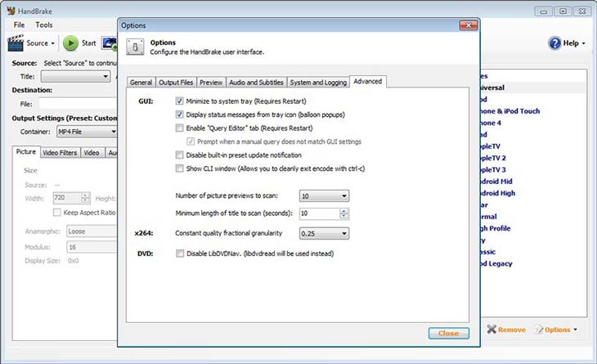Select the Advanced tab
The height and width of the screenshot is (364, 597).
coord(368,82)
